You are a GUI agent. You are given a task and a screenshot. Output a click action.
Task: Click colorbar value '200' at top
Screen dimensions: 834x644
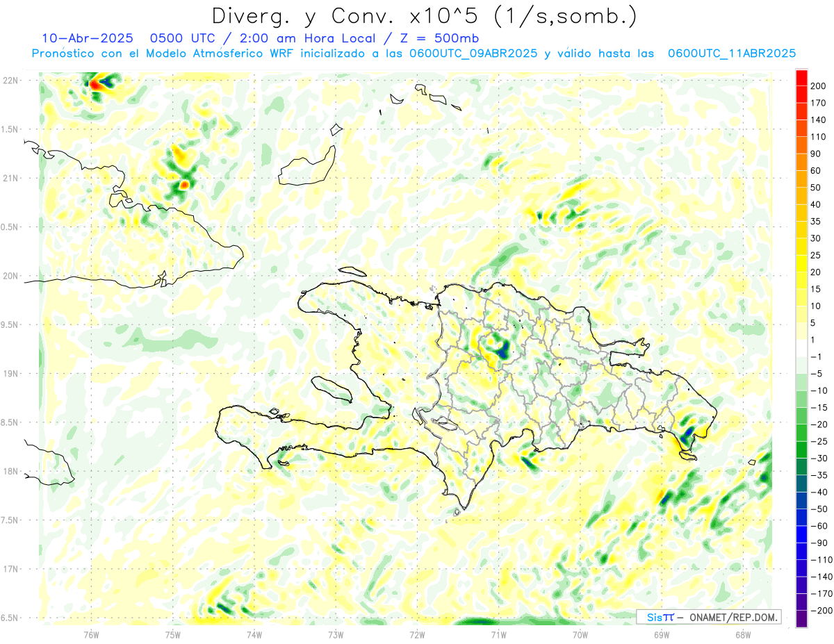(x=818, y=86)
